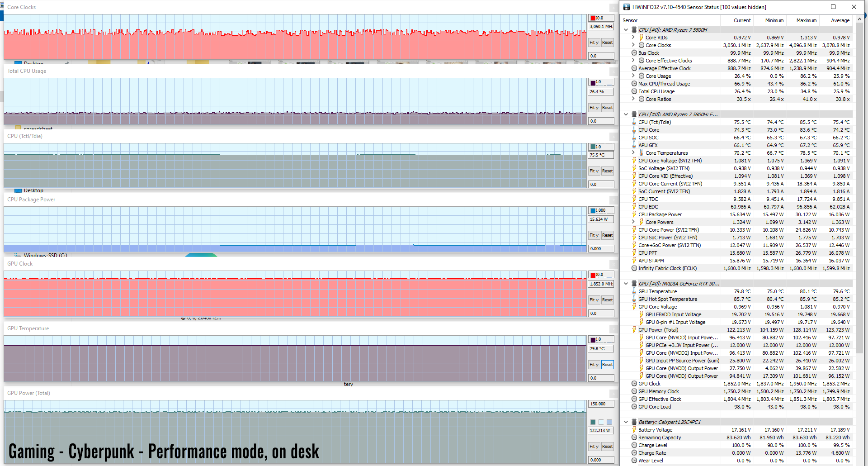Collapse the CPU [#0]: AMD Ryzen 7 5800H group
Image resolution: width=868 pixels, height=466 pixels.
click(x=626, y=30)
